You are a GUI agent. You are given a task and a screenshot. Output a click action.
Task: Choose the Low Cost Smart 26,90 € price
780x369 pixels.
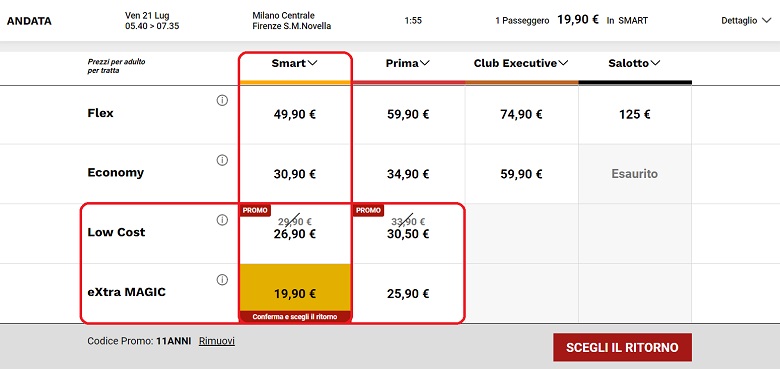(295, 234)
